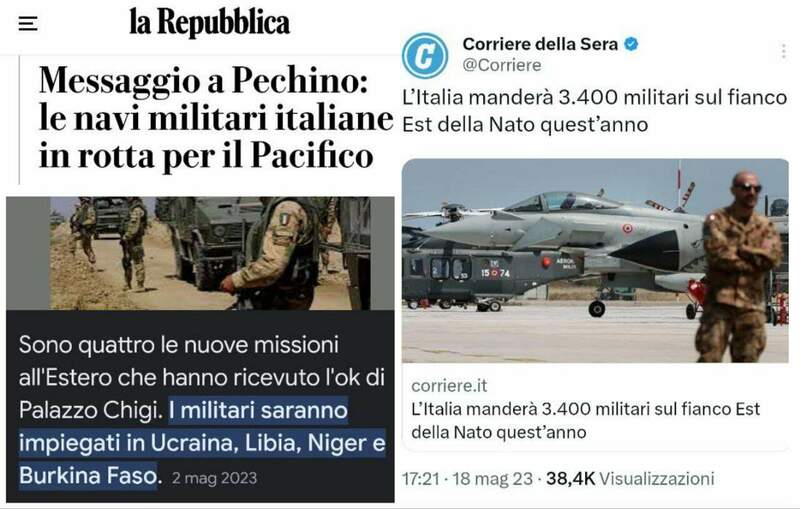Screen dimensions: 800x509
Task: Open the fighter jet preview image
Action: click(595, 261)
